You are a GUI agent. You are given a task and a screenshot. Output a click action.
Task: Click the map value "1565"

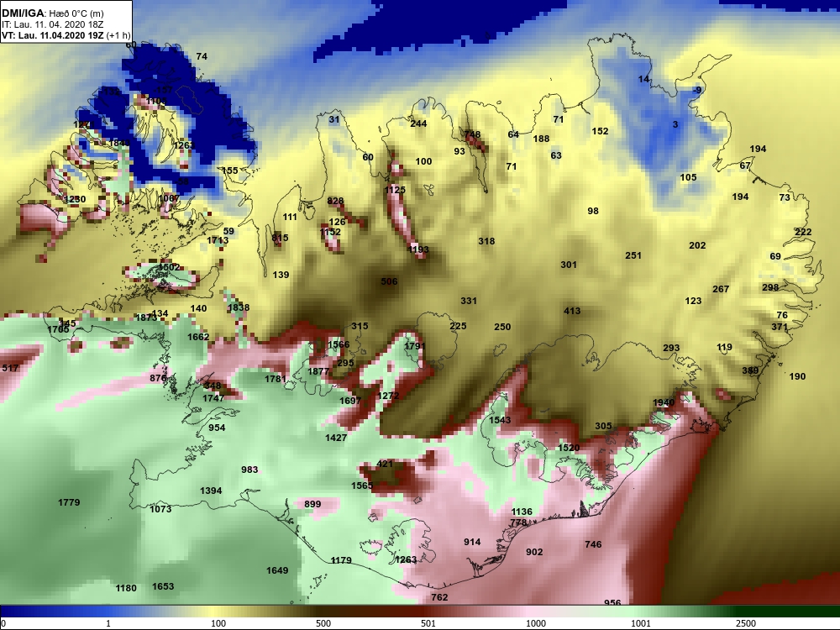tap(362, 486)
